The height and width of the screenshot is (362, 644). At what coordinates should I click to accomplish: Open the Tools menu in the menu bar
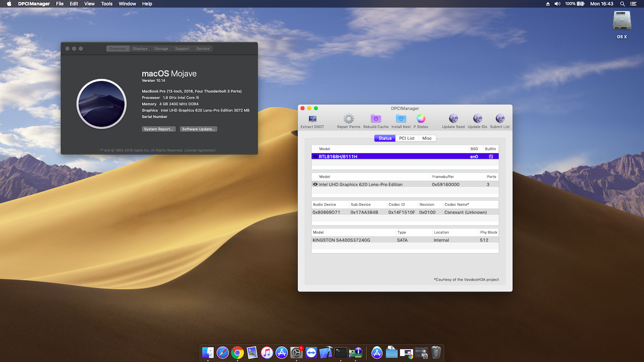click(107, 3)
